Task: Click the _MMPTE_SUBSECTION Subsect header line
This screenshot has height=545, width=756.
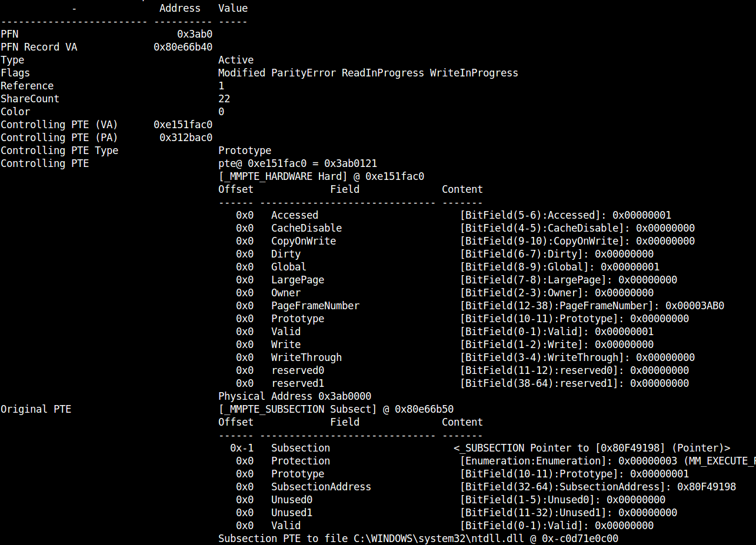Action: [336, 409]
